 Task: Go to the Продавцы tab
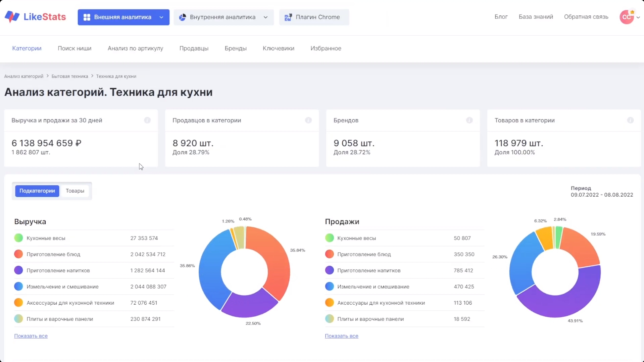(194, 48)
